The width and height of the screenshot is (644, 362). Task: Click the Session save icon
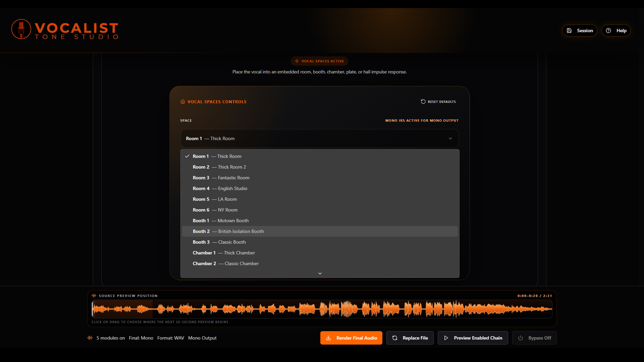pos(569,31)
